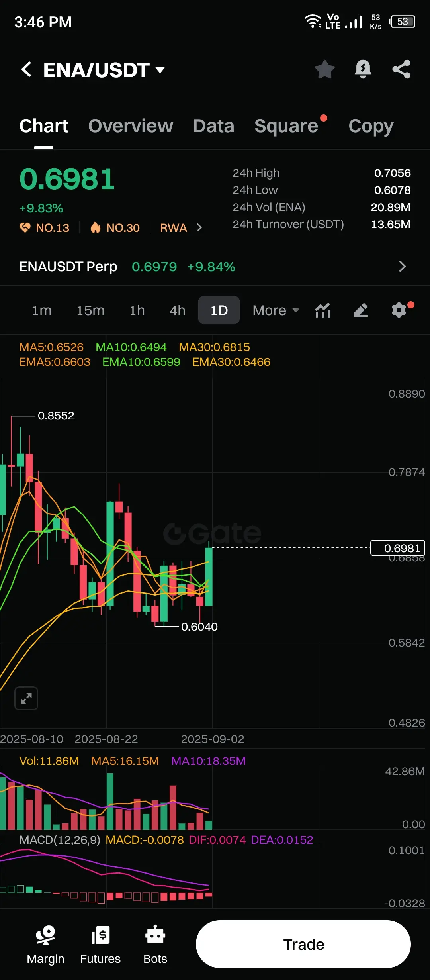Tap the chevron on ENAUSDT Perp row
The width and height of the screenshot is (430, 980).
(x=402, y=267)
